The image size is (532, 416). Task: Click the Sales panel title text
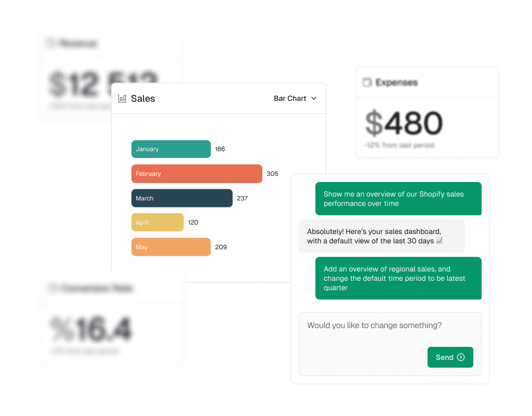(x=143, y=98)
